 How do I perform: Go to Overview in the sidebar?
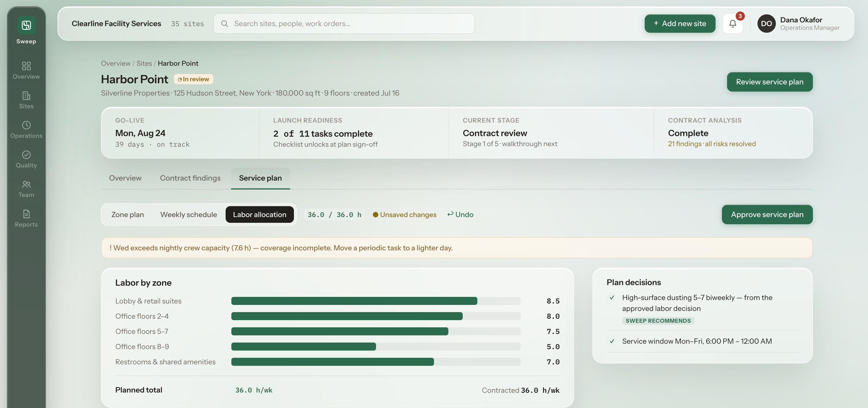[x=26, y=70]
